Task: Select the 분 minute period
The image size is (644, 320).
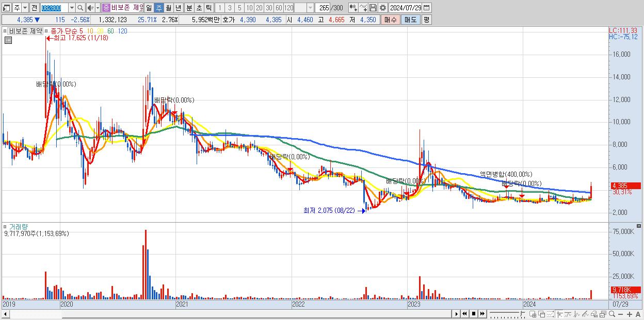Action: tap(189, 8)
